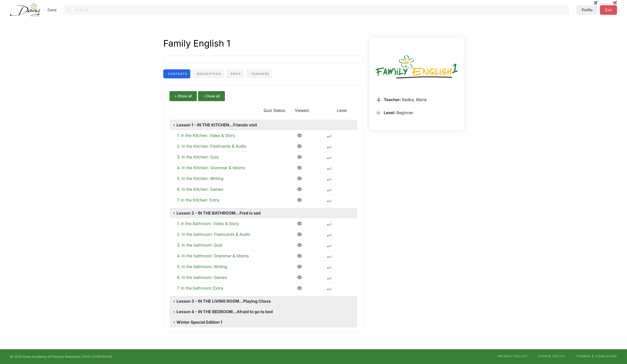Click the teacher person icon

click(x=379, y=100)
